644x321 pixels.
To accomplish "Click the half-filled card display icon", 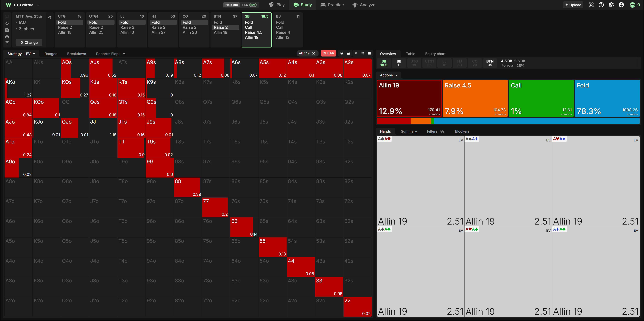I will tap(348, 53).
